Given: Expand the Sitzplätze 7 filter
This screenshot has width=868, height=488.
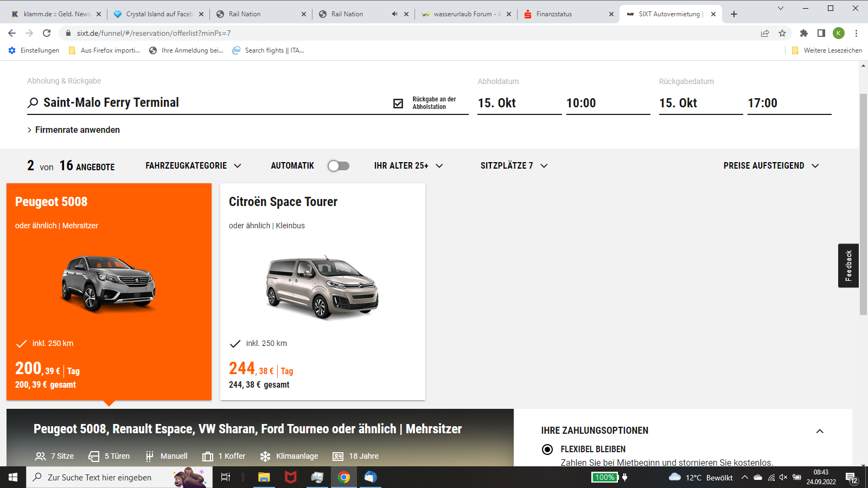Looking at the screenshot, I should point(514,166).
